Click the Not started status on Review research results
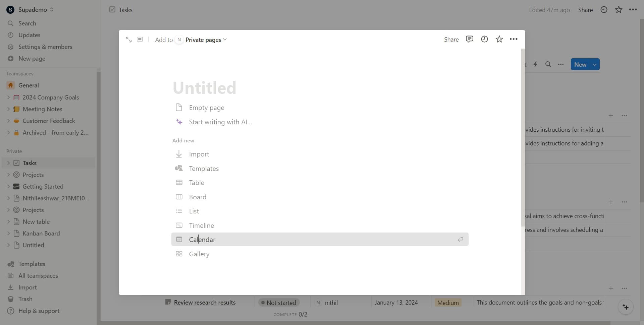The image size is (644, 325). pos(279,302)
